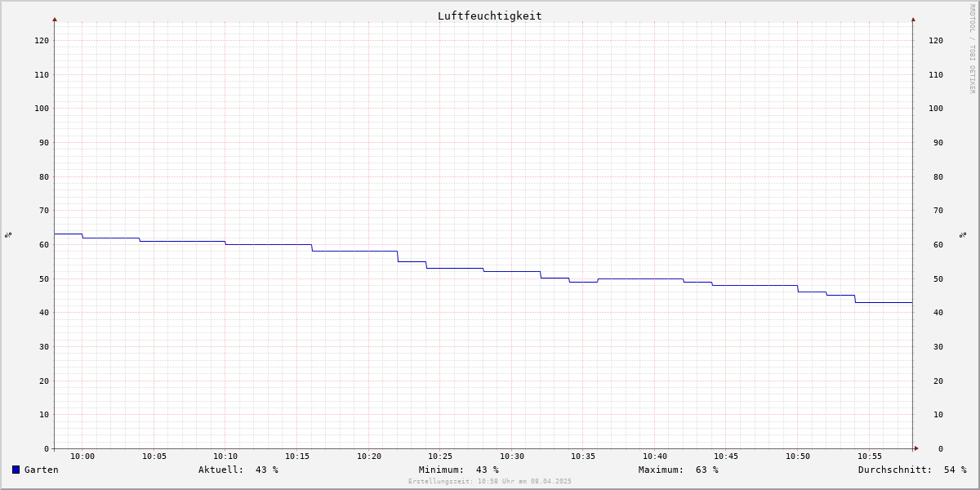Screen dimensions: 980x490
Task: Select the chart title Luftfeuchtigkeit
Action: pos(489,16)
